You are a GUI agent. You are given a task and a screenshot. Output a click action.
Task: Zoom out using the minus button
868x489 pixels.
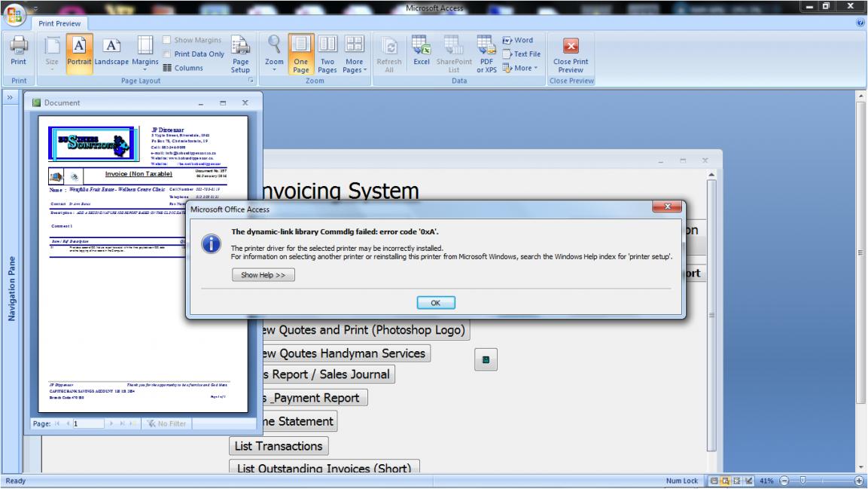pos(784,481)
